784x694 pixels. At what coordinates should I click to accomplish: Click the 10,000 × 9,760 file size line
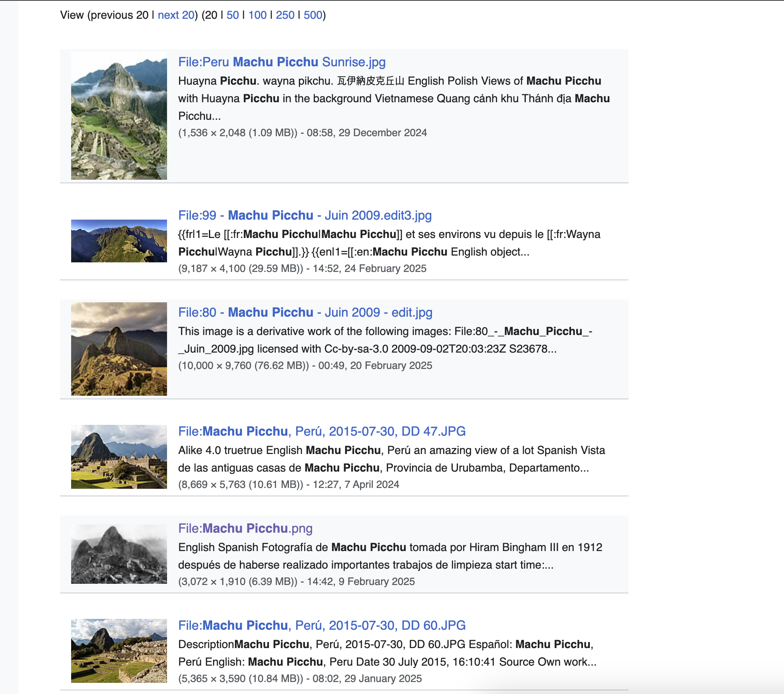click(305, 366)
